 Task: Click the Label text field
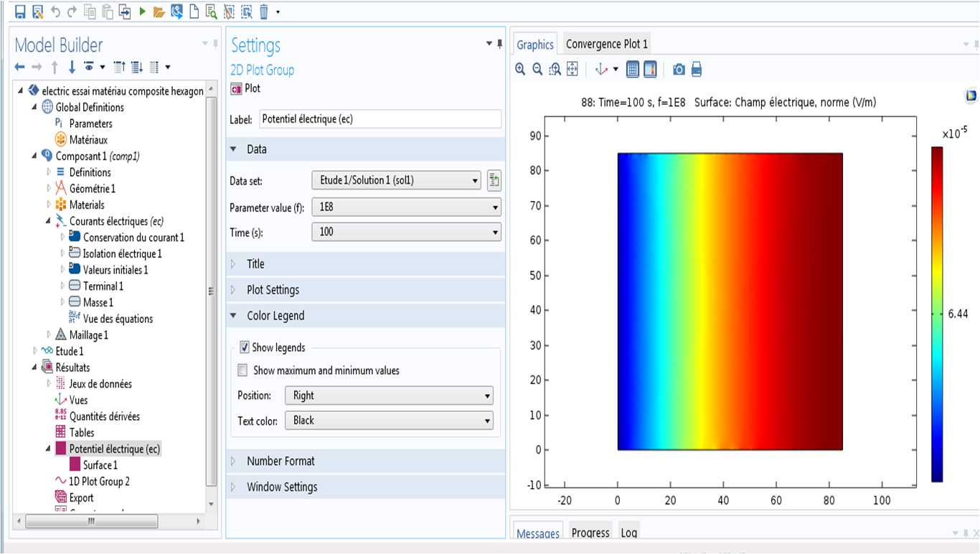click(380, 119)
